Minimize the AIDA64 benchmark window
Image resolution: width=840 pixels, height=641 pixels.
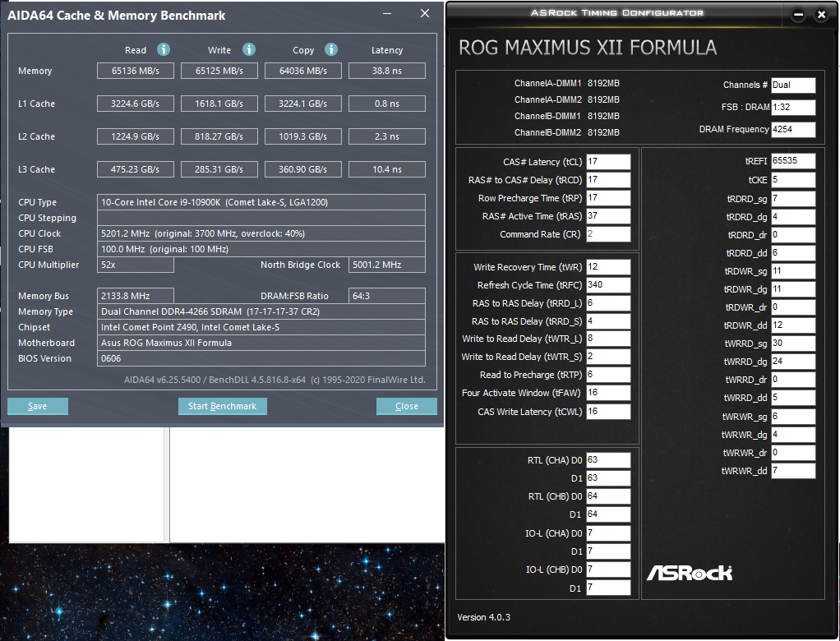pos(387,13)
